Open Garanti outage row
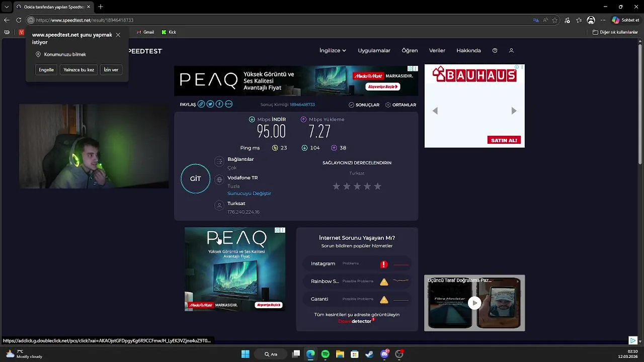Image resolution: width=644 pixels, height=362 pixels. point(357,299)
